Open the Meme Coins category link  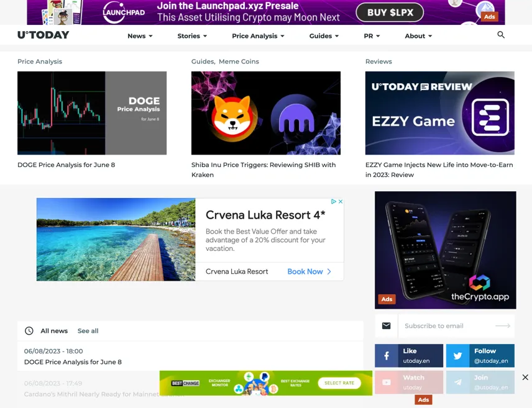(239, 61)
